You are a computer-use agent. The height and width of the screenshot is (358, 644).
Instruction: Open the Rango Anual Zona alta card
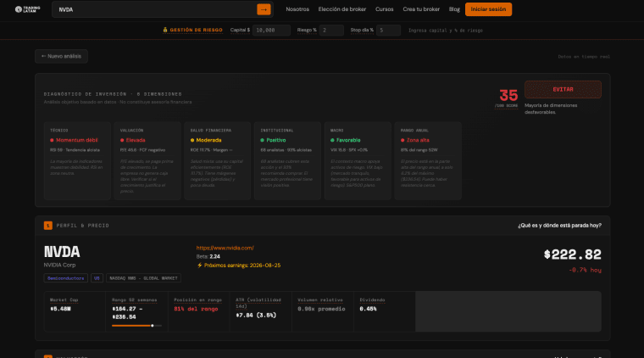coord(428,160)
